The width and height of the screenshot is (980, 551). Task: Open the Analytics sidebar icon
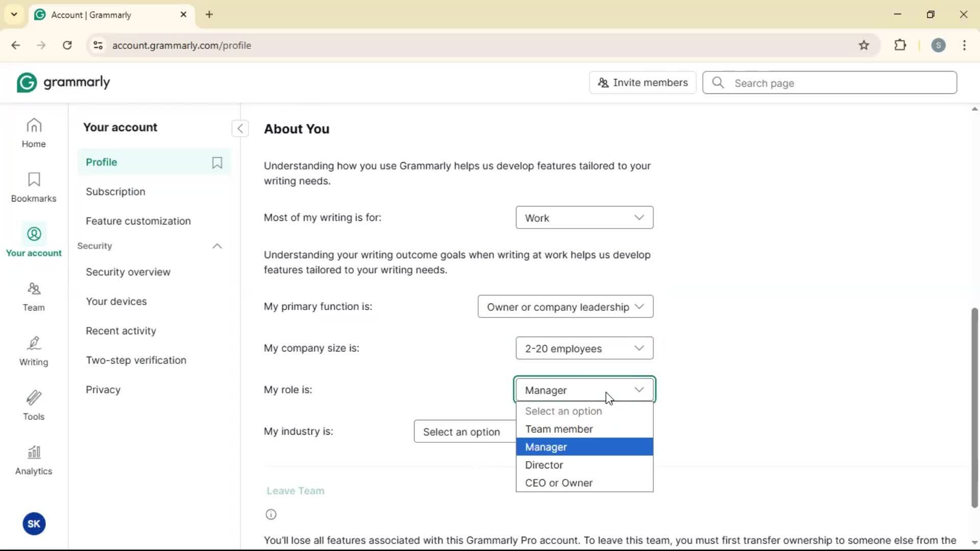(x=34, y=460)
